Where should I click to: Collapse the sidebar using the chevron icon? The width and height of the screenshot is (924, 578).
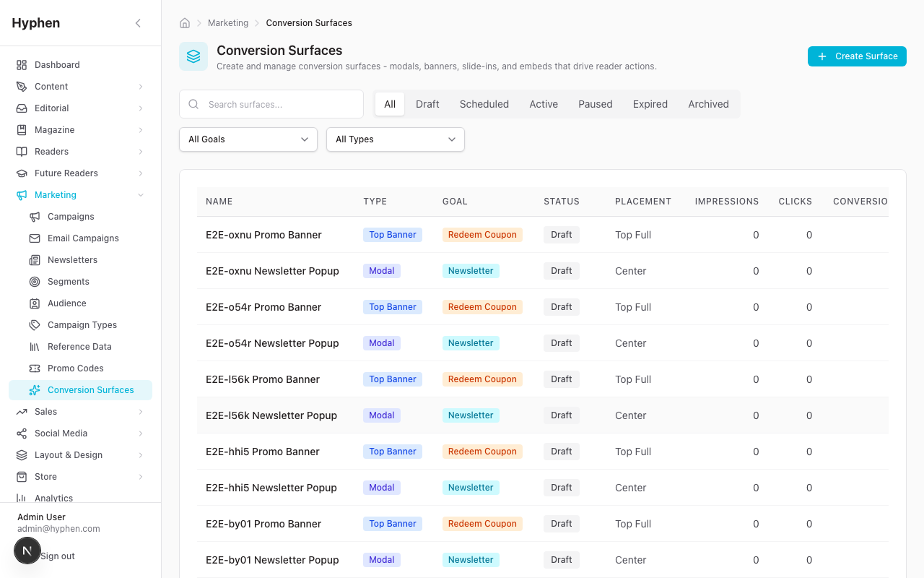(x=138, y=23)
